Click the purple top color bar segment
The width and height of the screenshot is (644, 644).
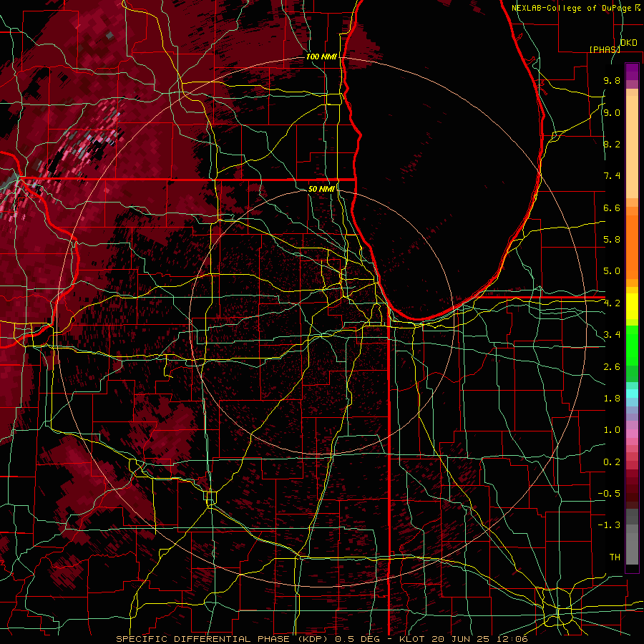632,72
